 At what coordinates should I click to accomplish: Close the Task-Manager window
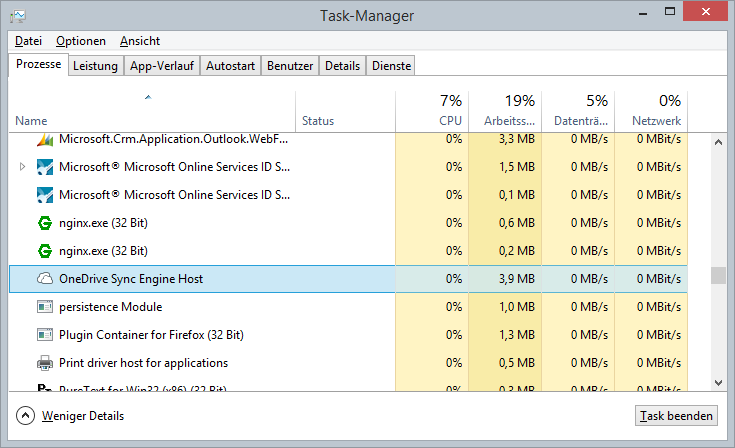[705, 12]
